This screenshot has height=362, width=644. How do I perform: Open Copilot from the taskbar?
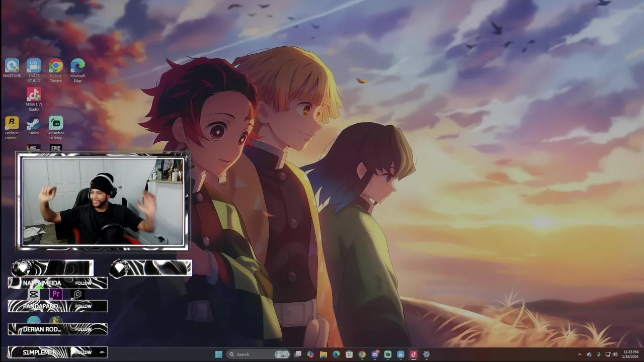(310, 354)
